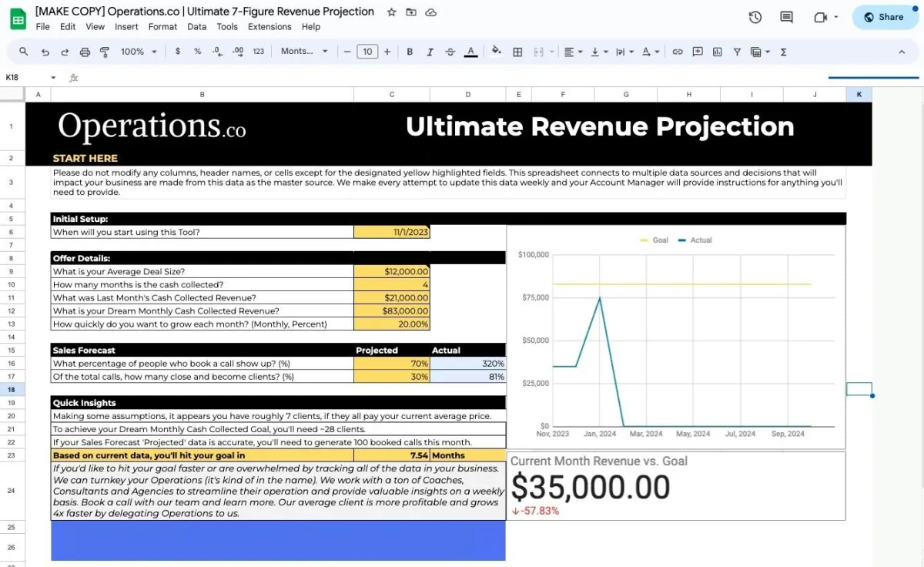Select the start date cell 11/1/2023

(x=391, y=232)
